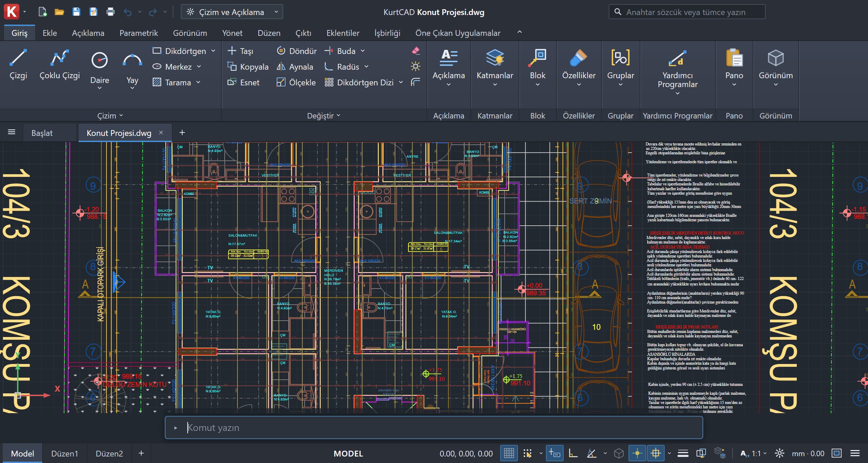868x463 pixels.
Task: Toggle grid display in status bar
Action: point(509,453)
